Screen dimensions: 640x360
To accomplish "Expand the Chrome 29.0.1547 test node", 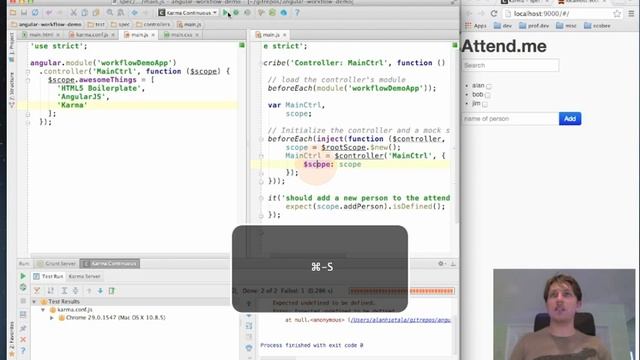I will tap(52, 318).
